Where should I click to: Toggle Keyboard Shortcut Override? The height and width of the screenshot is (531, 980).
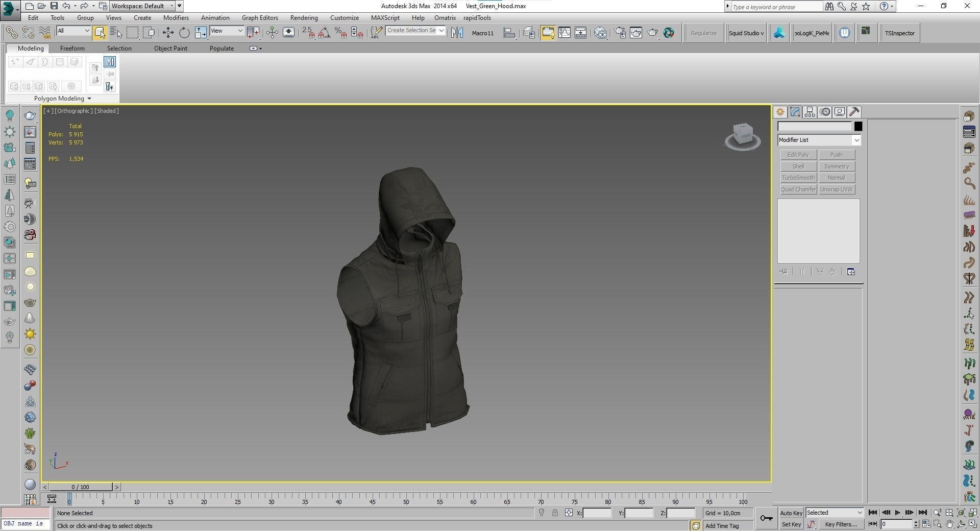tap(288, 33)
